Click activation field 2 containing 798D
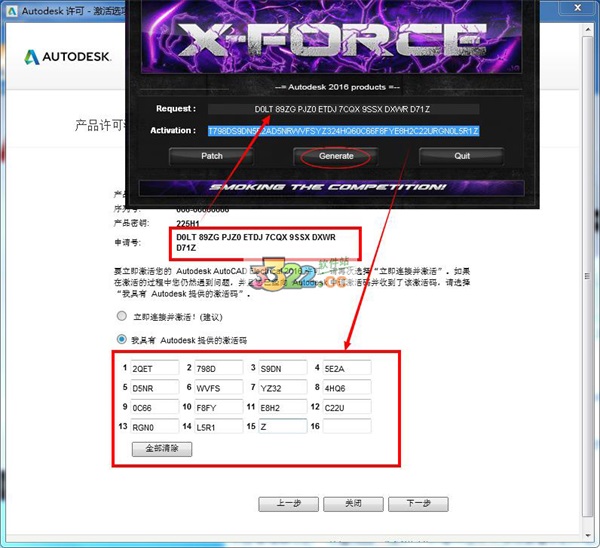The image size is (600, 548). point(219,368)
